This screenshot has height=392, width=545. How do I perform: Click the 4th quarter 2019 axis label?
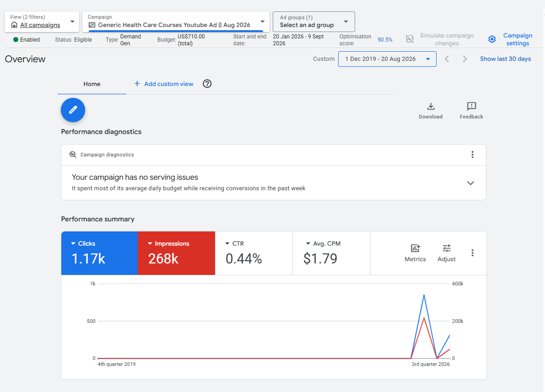coord(116,364)
